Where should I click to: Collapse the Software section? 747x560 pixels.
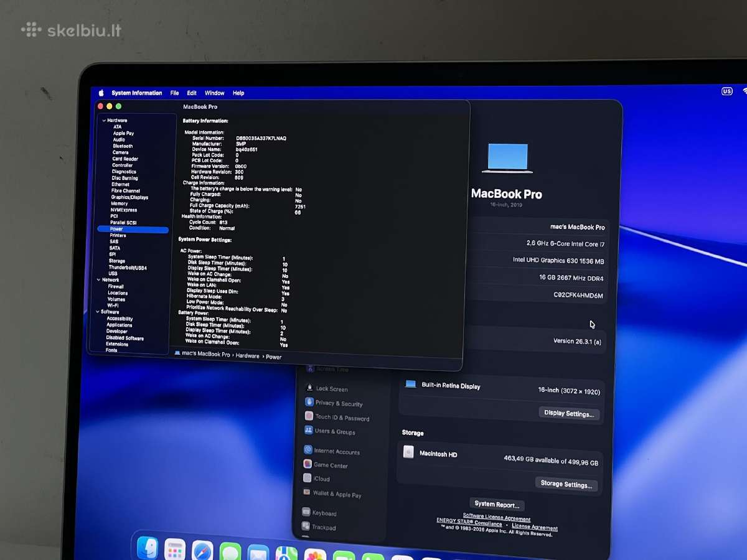[97, 312]
